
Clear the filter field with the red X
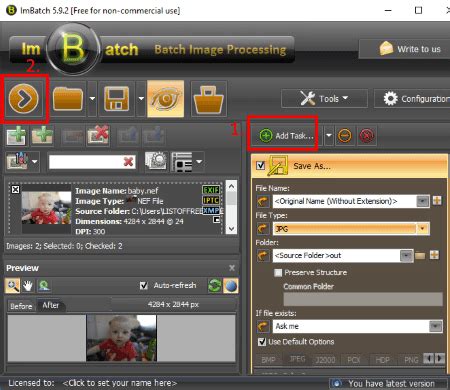click(x=128, y=162)
